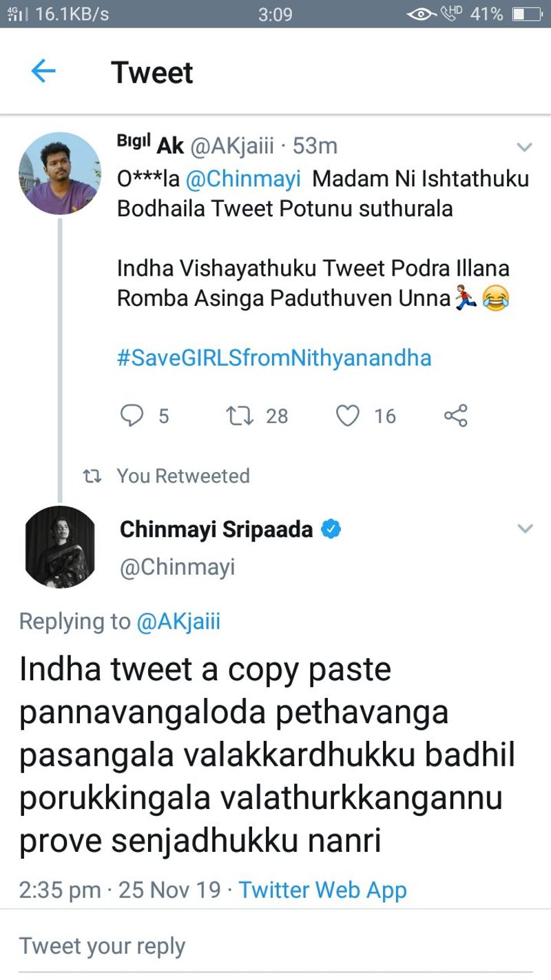Tap the You Retweeted label
Viewport: 551px width, 980px height.
point(183,476)
